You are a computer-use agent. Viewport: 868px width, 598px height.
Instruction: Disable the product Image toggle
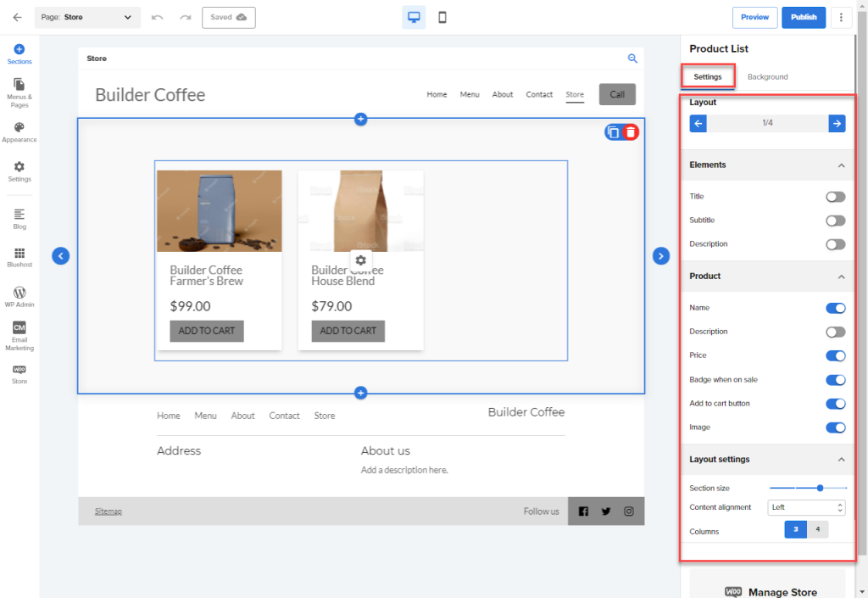(835, 428)
